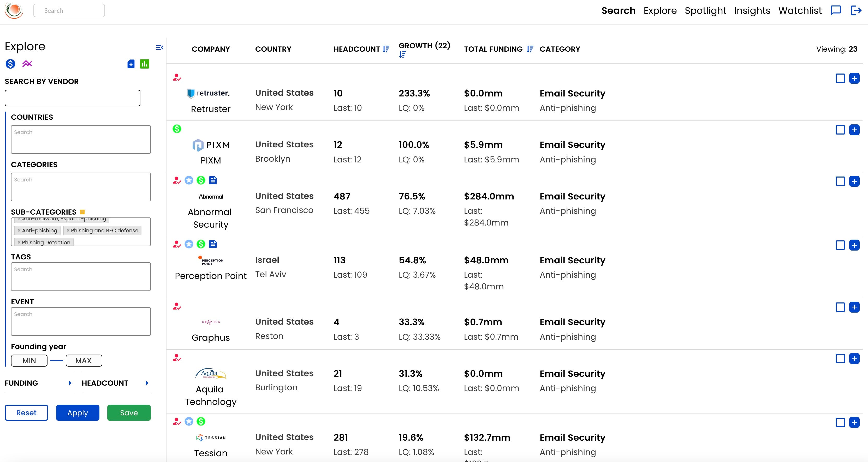868x462 pixels.
Task: Focus the top Search field in header
Action: coord(69,10)
